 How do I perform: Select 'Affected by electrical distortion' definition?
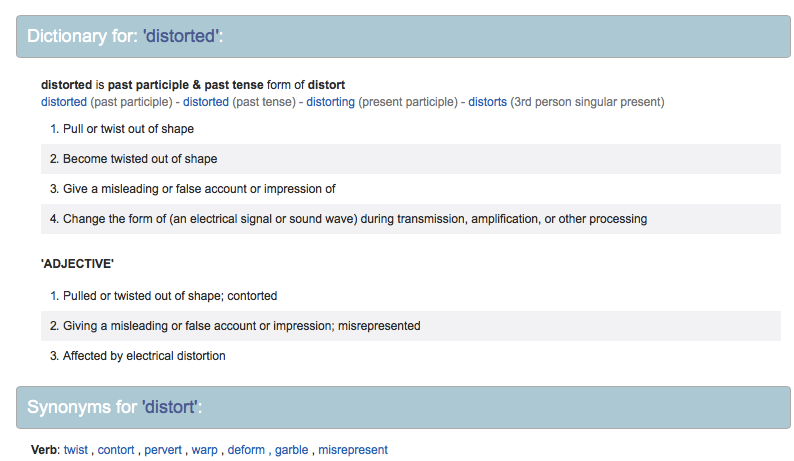144,356
